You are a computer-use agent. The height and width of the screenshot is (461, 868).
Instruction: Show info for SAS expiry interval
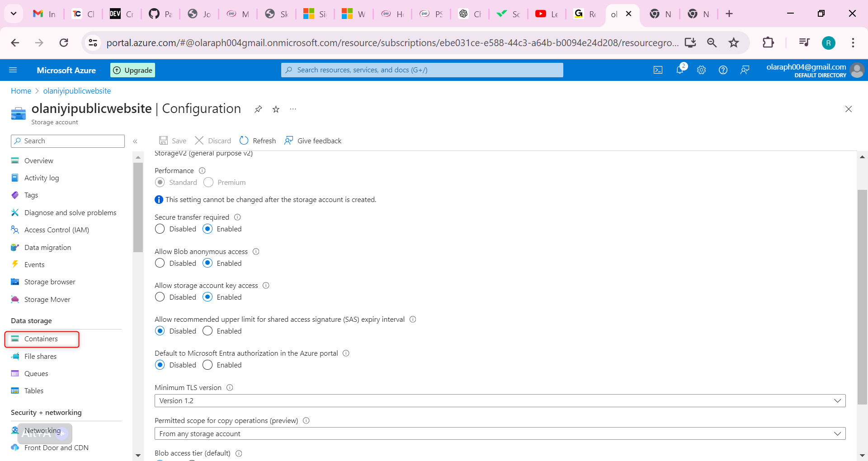click(413, 319)
